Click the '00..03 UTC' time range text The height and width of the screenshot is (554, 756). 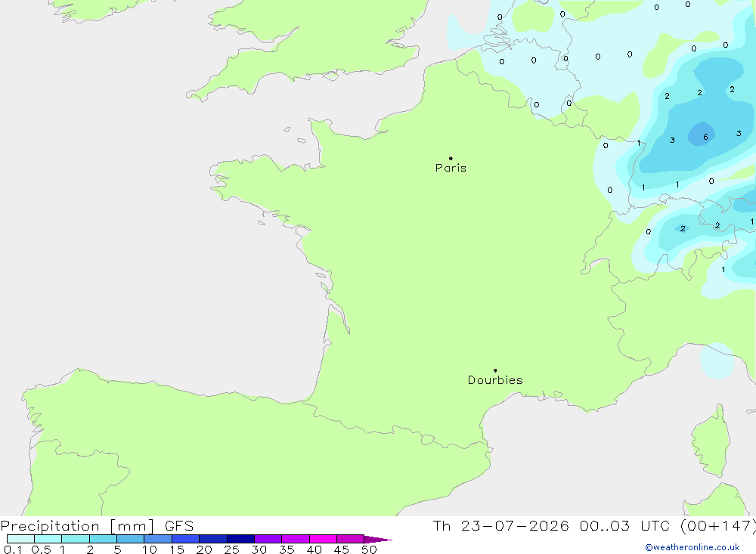pos(625,525)
